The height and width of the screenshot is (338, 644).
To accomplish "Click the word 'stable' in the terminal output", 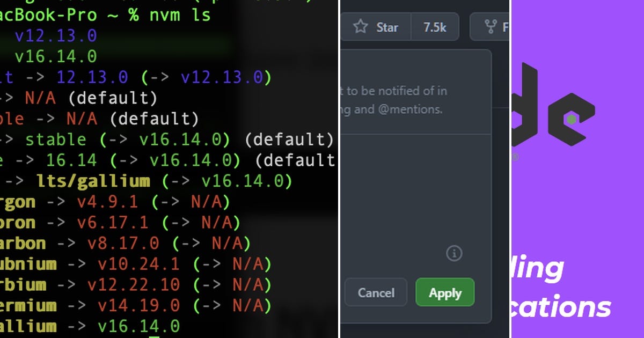I will [56, 139].
